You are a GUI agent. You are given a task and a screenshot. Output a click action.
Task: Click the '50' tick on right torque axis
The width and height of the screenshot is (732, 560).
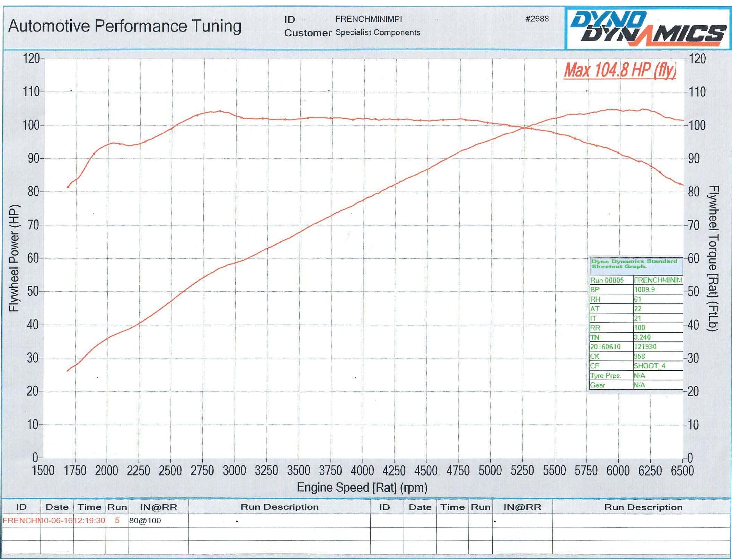[694, 292]
